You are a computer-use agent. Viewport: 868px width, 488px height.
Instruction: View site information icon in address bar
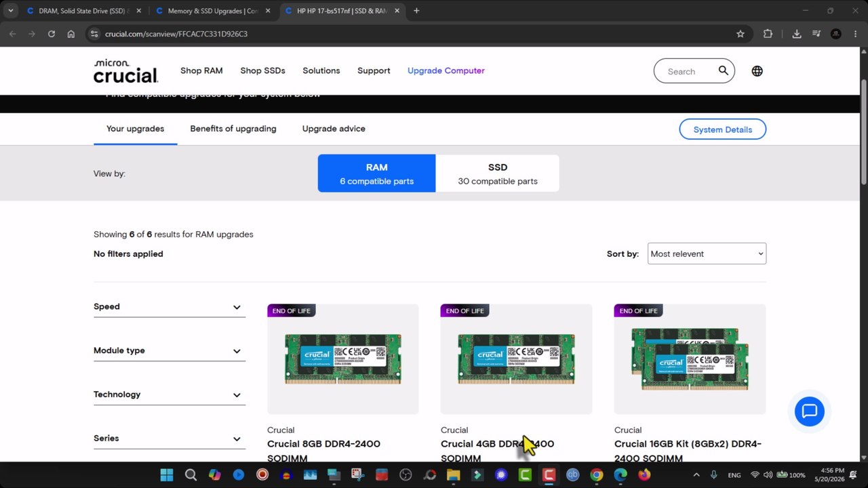94,34
